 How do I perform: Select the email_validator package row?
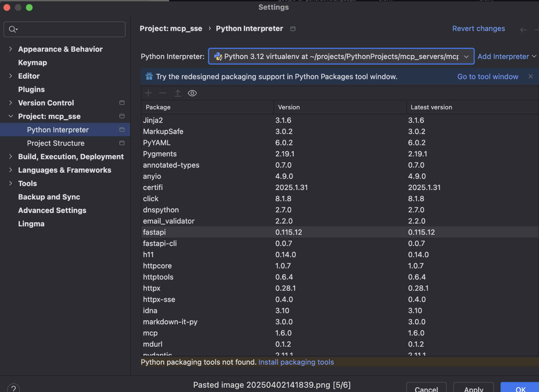click(340, 221)
